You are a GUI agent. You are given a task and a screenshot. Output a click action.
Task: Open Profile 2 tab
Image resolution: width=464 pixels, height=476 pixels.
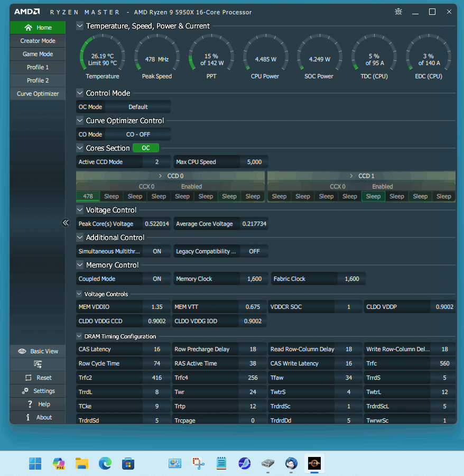(x=38, y=80)
